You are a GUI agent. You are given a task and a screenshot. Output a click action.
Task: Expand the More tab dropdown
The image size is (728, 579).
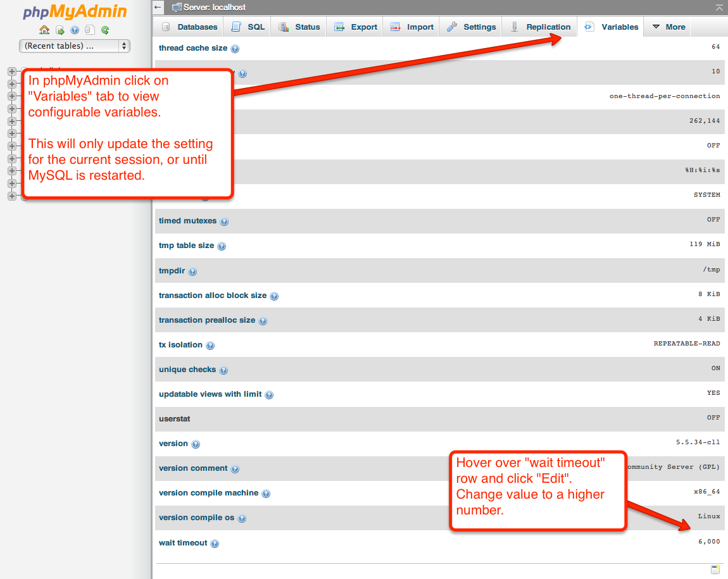[x=668, y=27]
